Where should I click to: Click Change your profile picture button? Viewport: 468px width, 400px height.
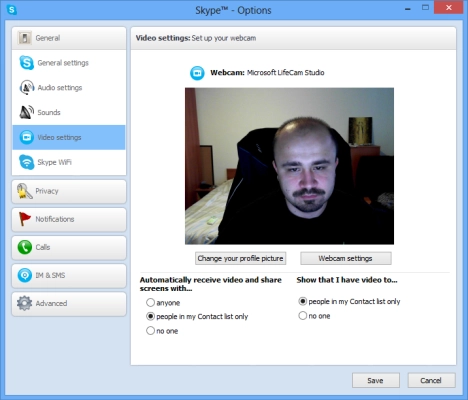240,258
